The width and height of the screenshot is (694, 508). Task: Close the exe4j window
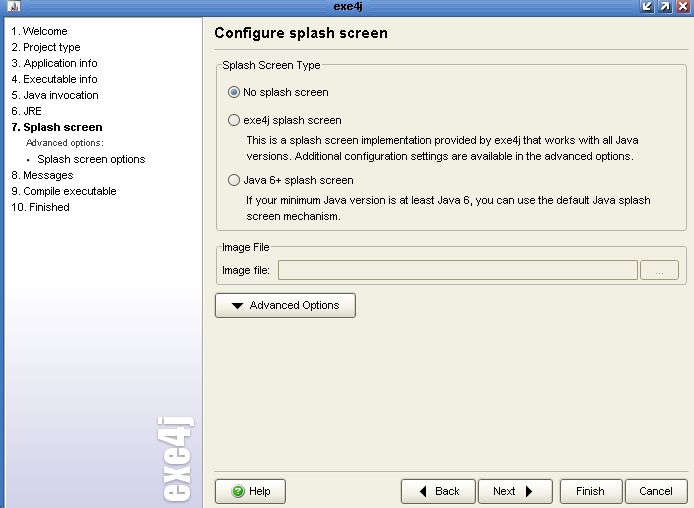[683, 6]
